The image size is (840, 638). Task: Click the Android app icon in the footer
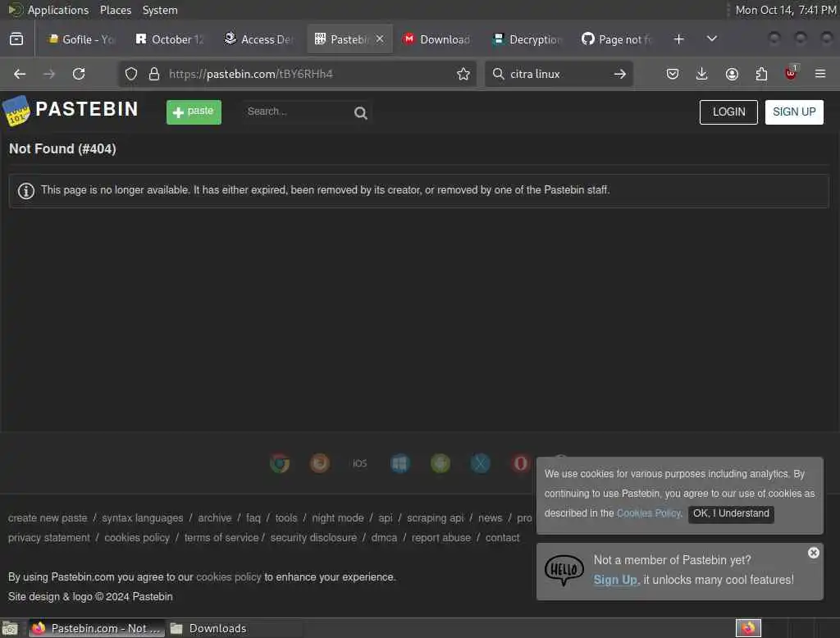(441, 463)
